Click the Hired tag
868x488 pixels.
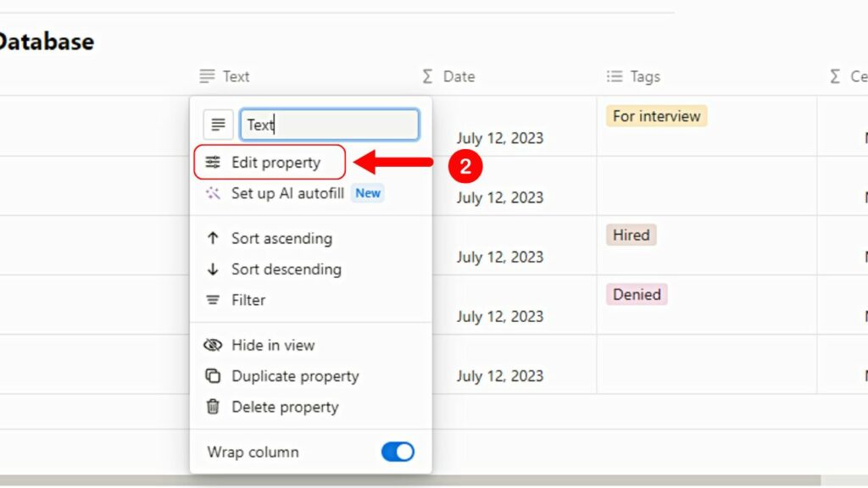(x=631, y=235)
